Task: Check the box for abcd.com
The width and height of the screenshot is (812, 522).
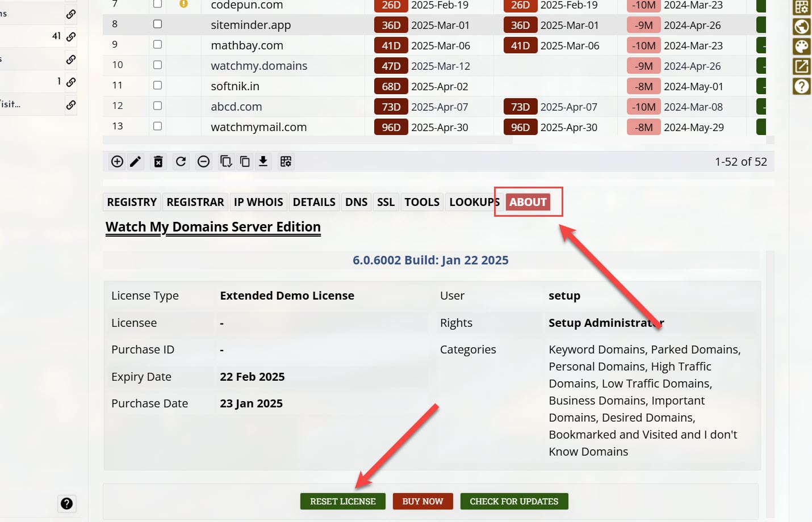Action: click(x=158, y=106)
